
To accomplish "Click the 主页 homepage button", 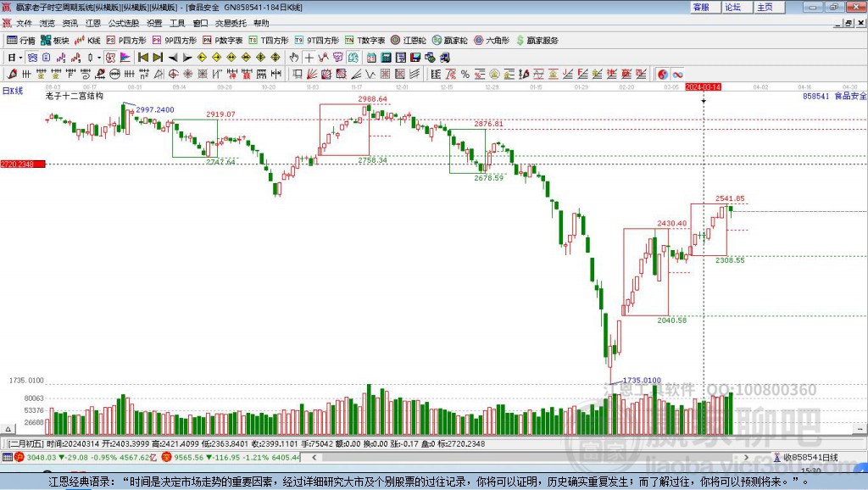I will 769,7.
